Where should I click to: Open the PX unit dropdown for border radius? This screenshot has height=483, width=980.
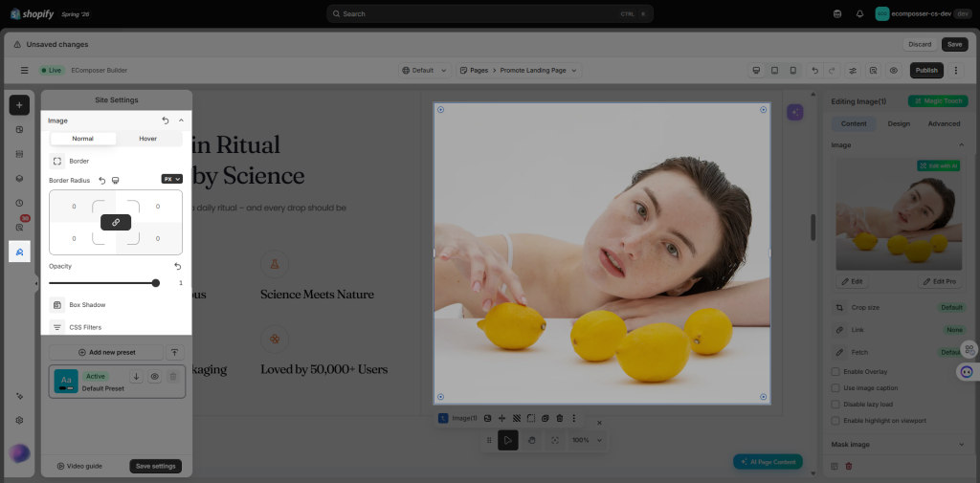tap(172, 179)
